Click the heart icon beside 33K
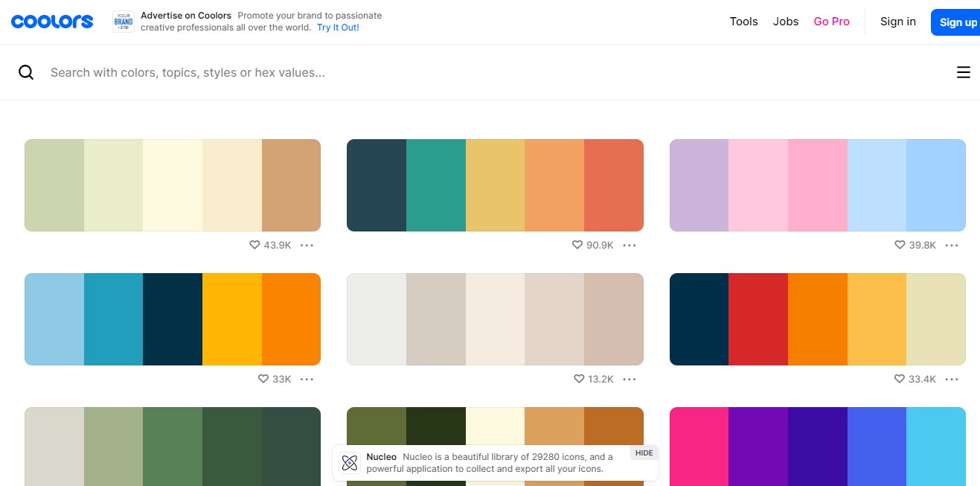 [263, 379]
